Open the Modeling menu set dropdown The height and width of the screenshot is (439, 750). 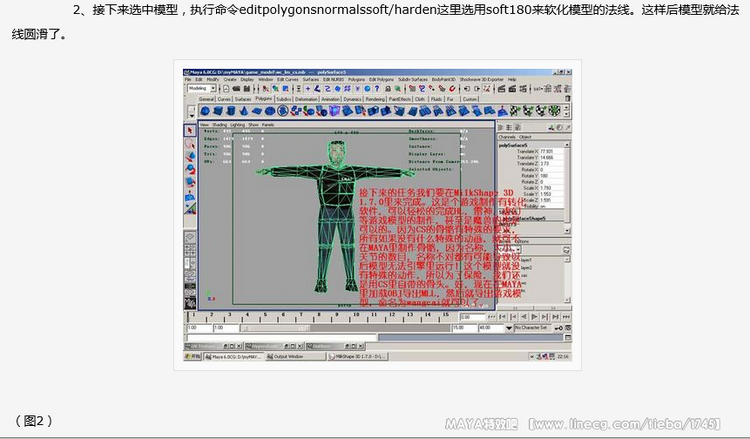pos(201,89)
